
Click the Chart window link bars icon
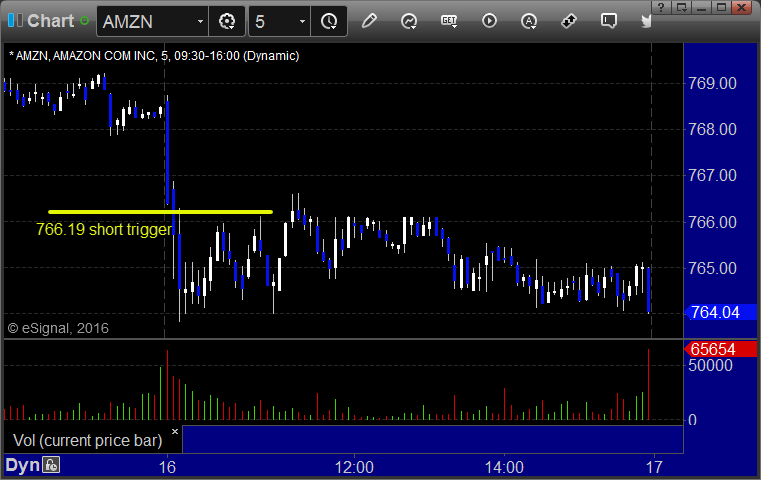click(x=15, y=21)
